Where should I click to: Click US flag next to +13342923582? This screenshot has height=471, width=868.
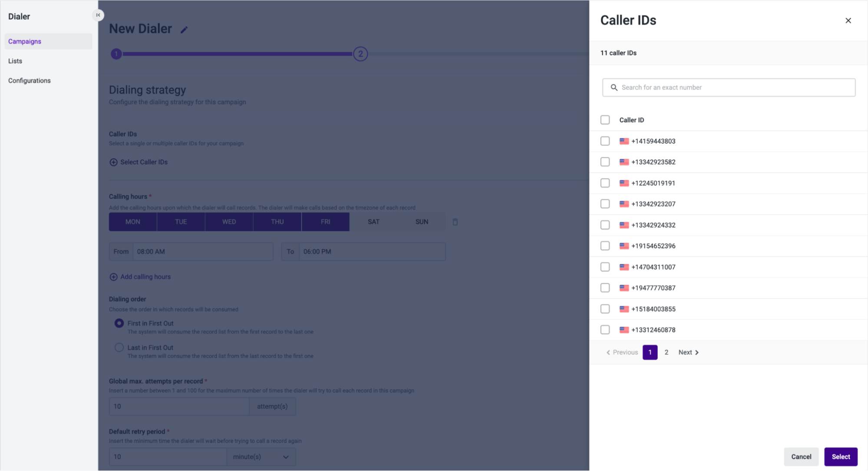tap(624, 162)
